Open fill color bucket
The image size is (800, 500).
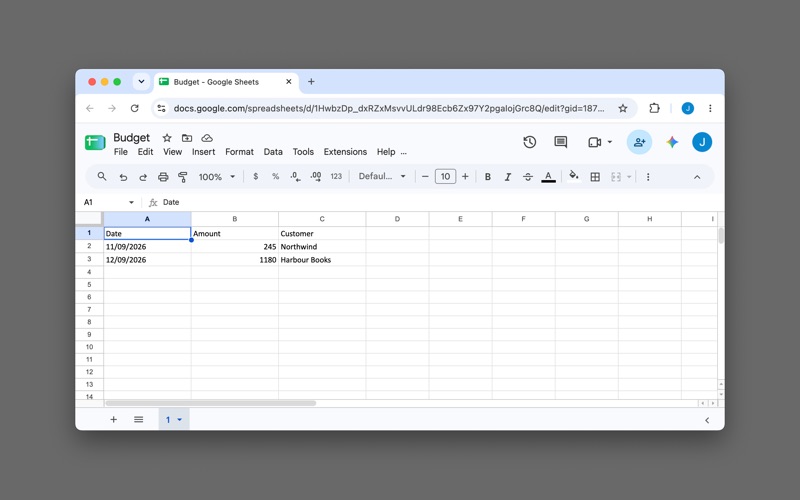pos(574,177)
